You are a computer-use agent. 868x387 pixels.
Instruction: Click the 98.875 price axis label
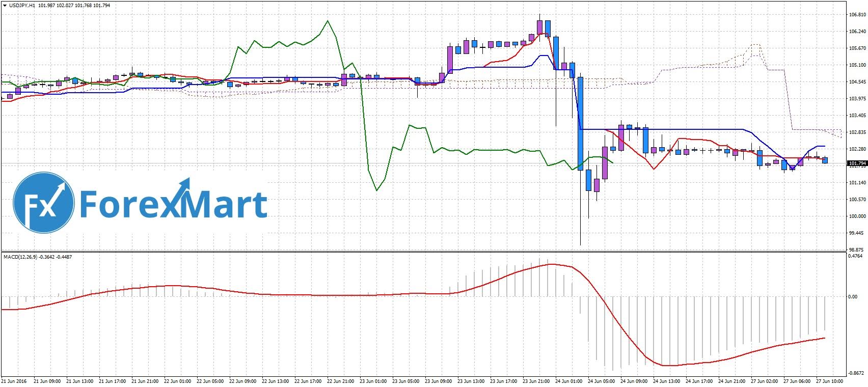coord(856,250)
